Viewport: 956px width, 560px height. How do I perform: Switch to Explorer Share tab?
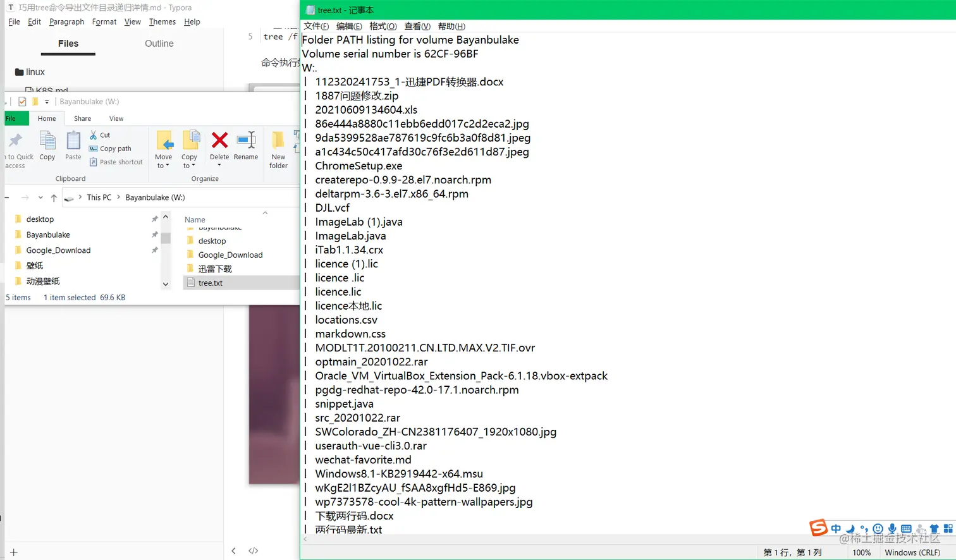(x=82, y=118)
